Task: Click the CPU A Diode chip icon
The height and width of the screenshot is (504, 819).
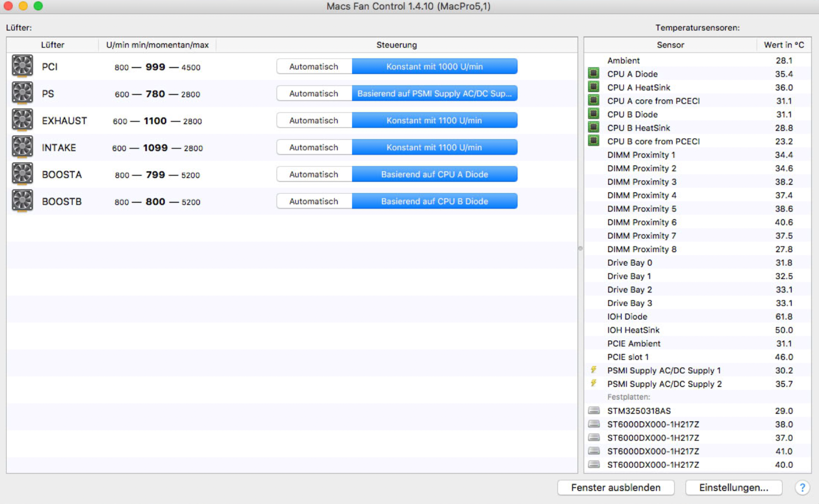Action: coord(594,73)
